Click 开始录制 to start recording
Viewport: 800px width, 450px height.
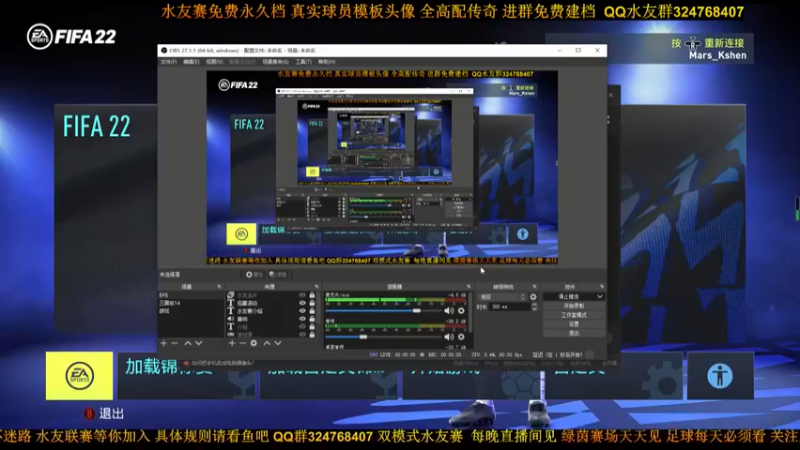(574, 306)
